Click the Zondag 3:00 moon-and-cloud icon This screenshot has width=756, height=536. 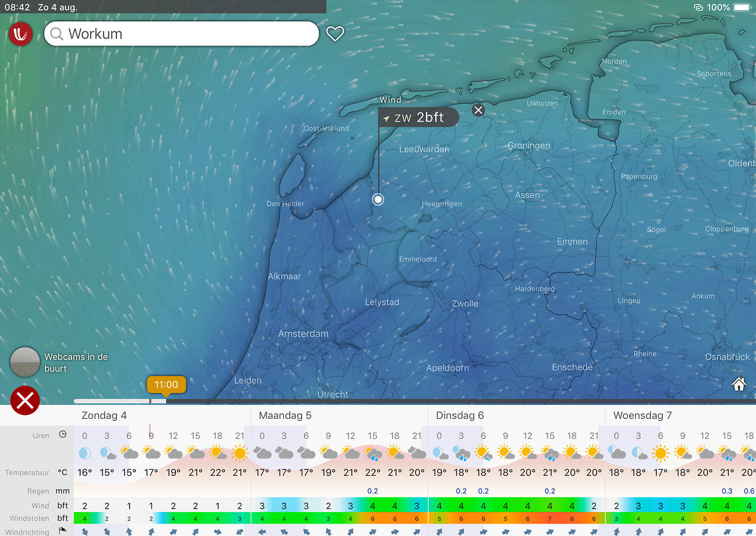point(107,453)
